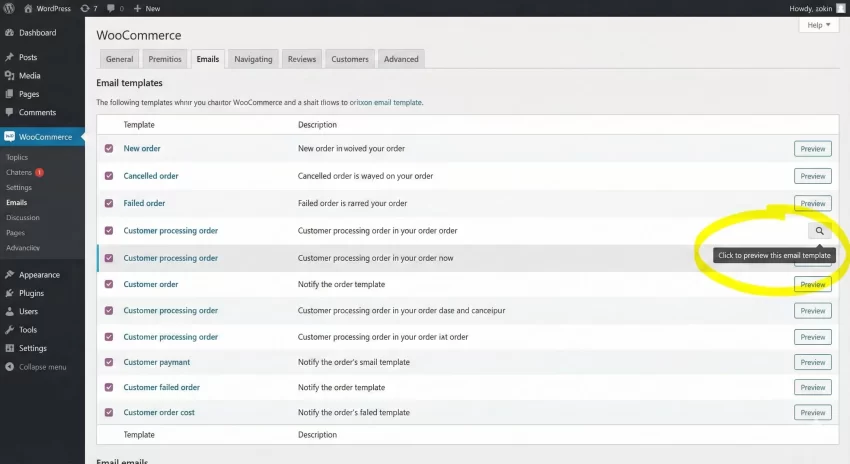This screenshot has width=850, height=464.
Task: Preview the Failed order email template
Action: pos(813,203)
